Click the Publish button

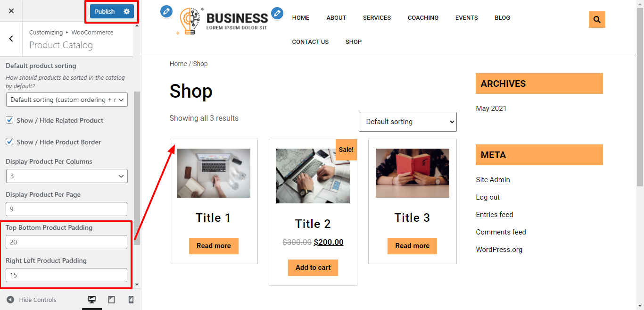[x=105, y=11]
